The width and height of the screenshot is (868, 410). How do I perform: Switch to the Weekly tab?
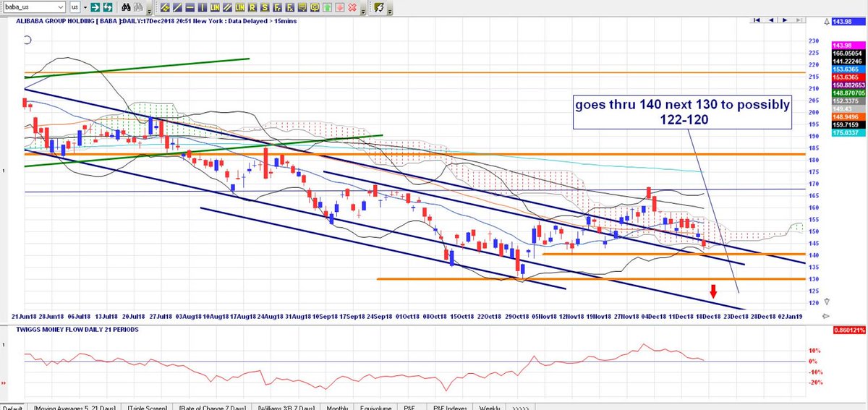pos(488,406)
